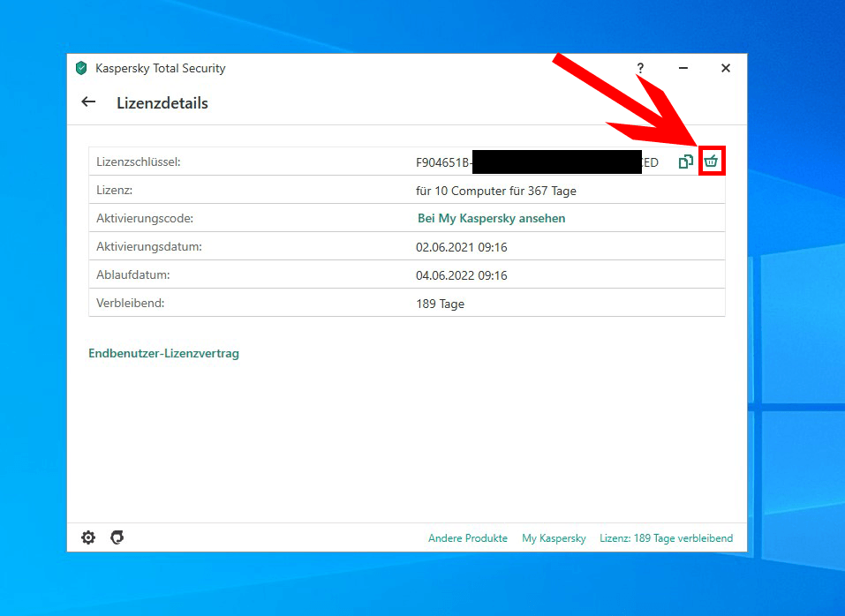Open help via the question mark icon
This screenshot has height=616, width=845.
click(639, 68)
